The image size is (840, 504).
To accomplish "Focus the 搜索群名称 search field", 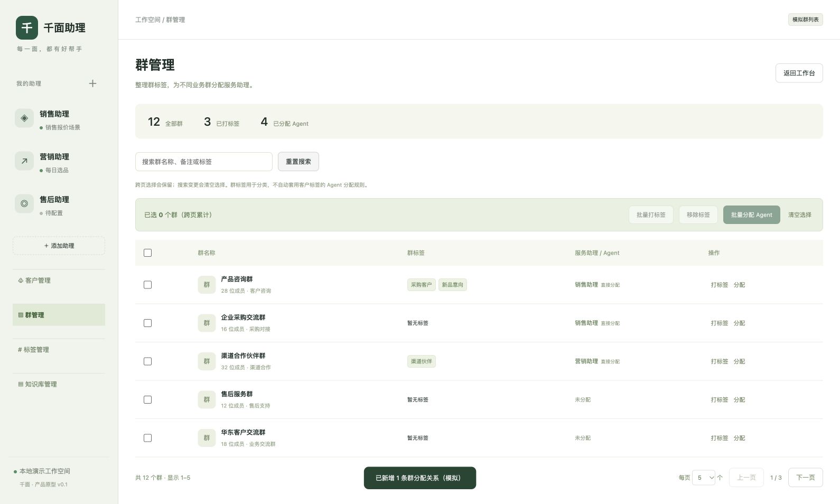I will click(204, 162).
